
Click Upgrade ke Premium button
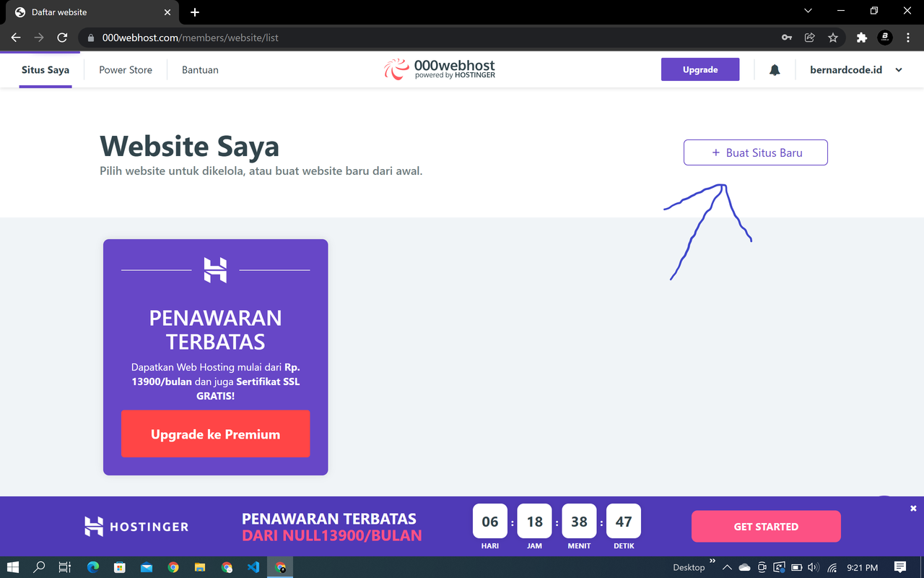[215, 434]
